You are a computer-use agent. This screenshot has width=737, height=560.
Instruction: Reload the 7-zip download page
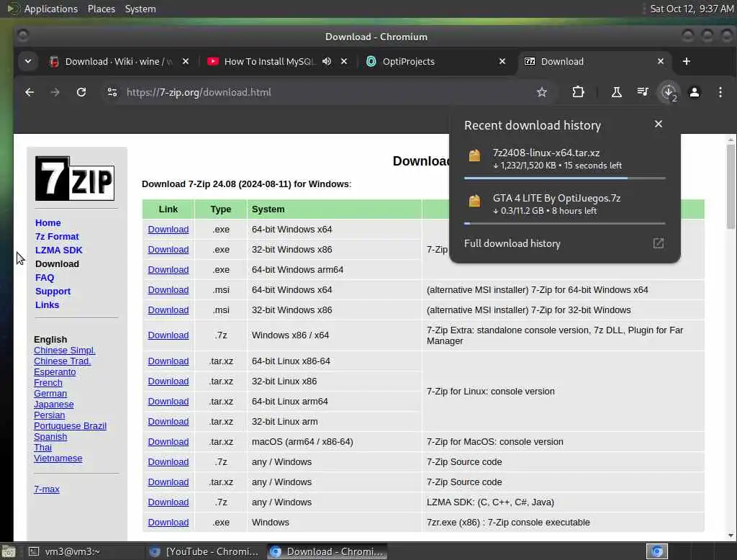click(x=81, y=92)
